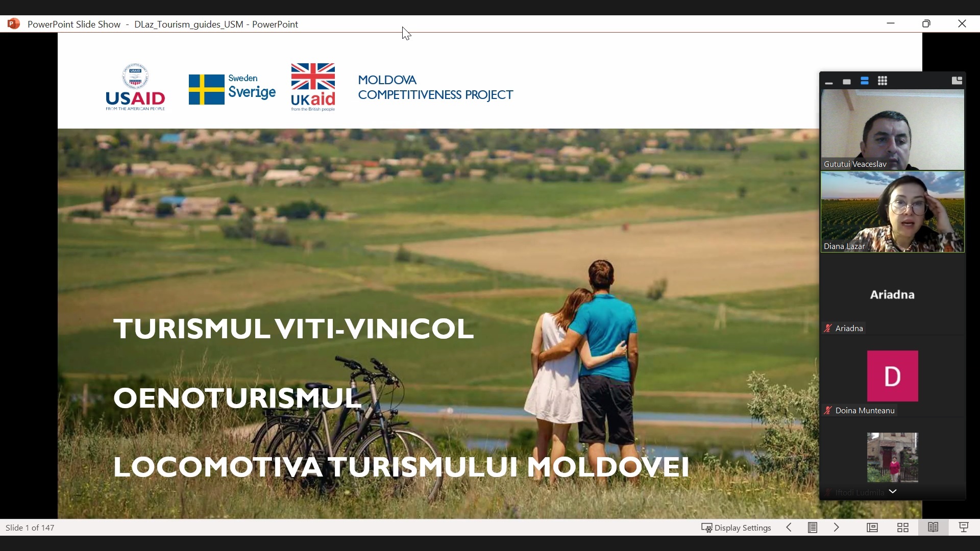Start Slide Show from status bar
The image size is (980, 551).
tap(964, 528)
